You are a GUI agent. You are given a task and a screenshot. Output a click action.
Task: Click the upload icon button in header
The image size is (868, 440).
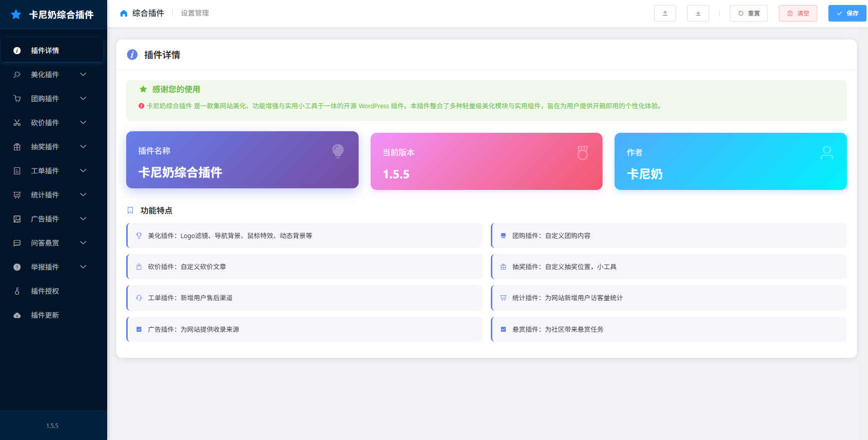[x=665, y=14]
